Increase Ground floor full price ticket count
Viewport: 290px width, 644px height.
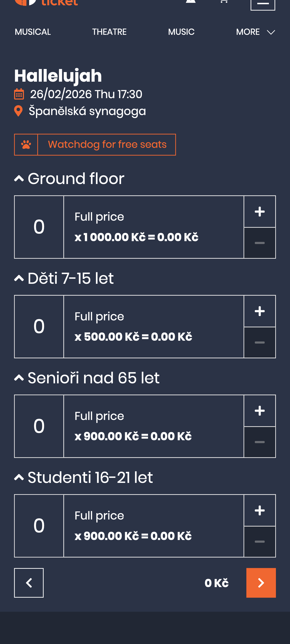pos(259,212)
